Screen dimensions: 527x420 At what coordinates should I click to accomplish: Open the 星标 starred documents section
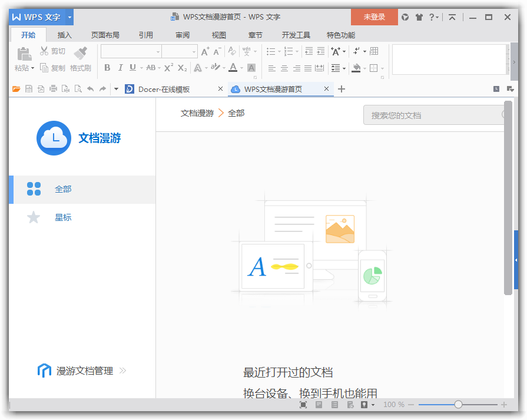point(63,217)
